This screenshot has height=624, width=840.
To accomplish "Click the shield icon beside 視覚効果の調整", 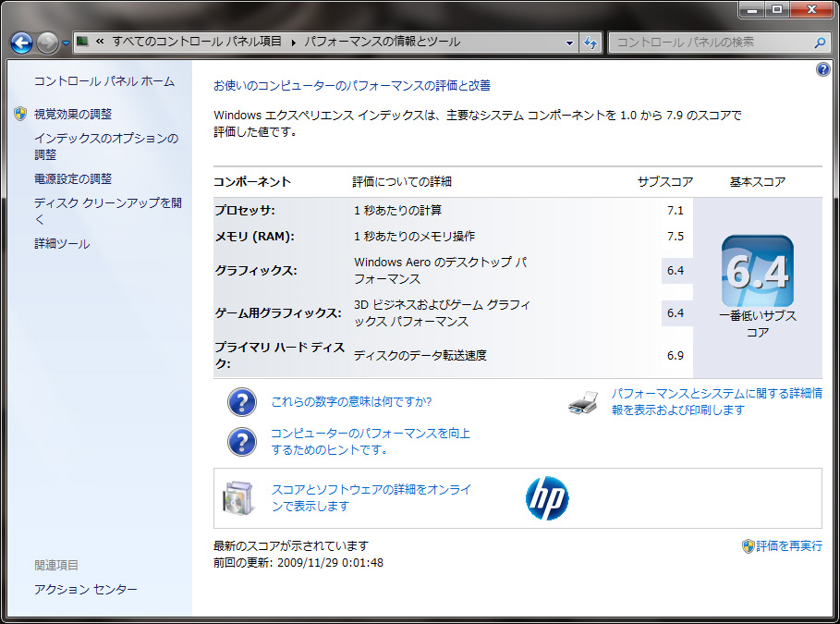I will [x=20, y=114].
